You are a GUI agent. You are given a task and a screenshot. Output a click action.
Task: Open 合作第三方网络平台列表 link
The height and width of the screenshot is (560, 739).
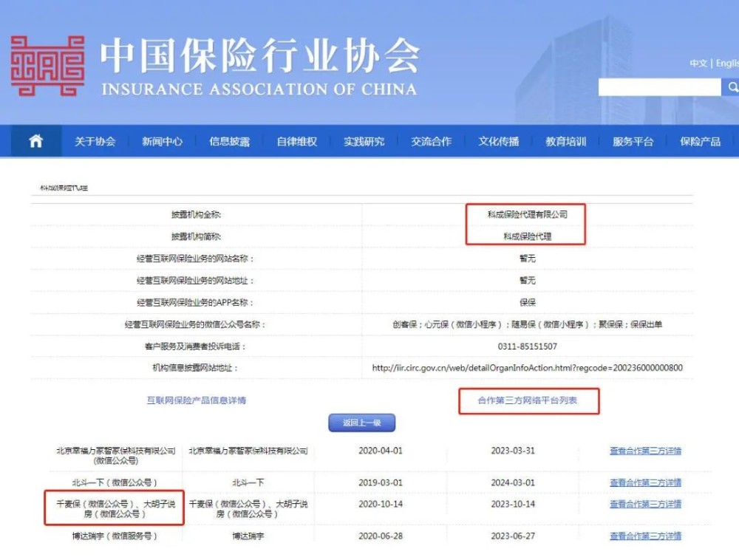(x=528, y=400)
